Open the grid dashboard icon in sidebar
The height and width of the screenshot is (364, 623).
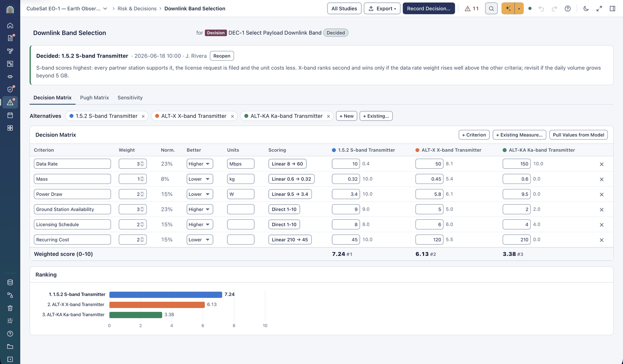click(10, 128)
